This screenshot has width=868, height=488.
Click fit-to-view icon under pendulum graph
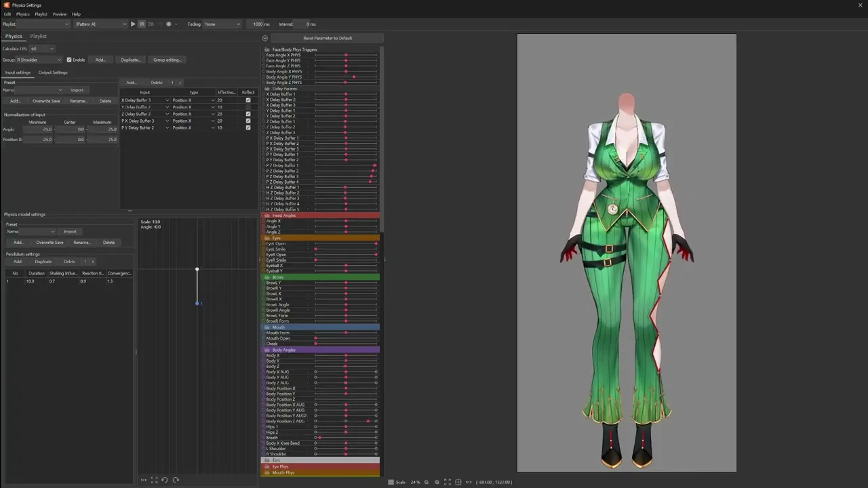pyautogui.click(x=154, y=480)
